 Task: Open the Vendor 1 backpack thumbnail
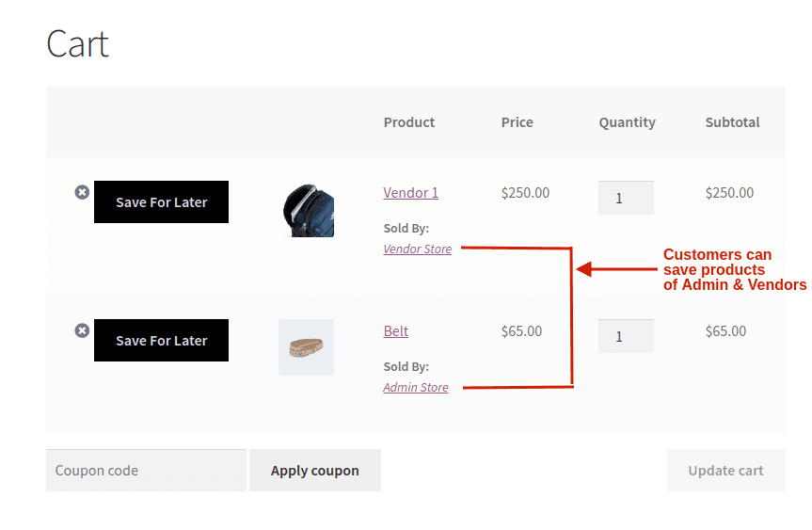[307, 210]
